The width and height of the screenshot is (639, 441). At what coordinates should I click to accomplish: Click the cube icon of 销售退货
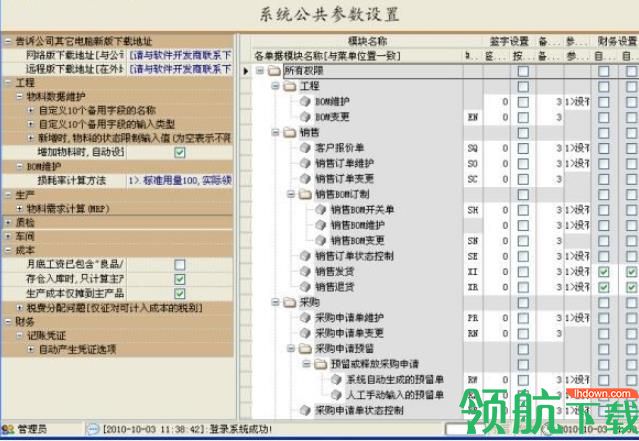305,287
